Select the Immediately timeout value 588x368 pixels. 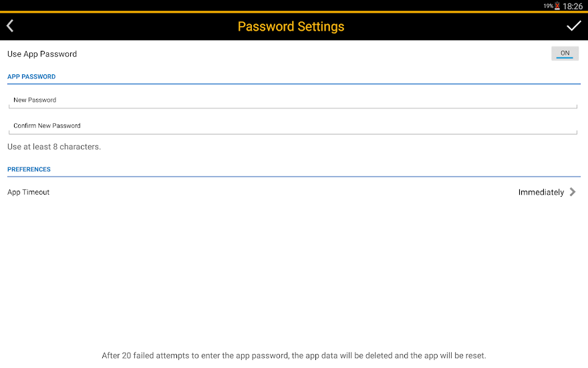(x=541, y=192)
